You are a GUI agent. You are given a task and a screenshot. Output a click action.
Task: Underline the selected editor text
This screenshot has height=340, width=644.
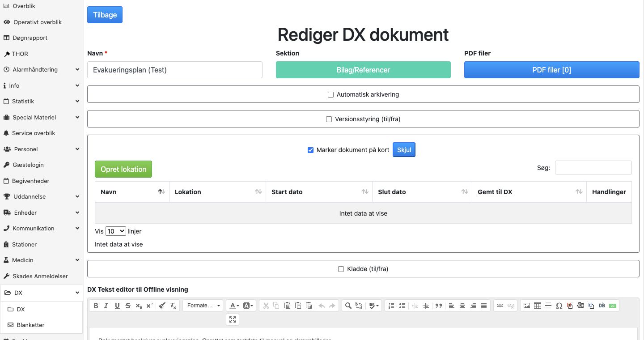click(x=117, y=306)
